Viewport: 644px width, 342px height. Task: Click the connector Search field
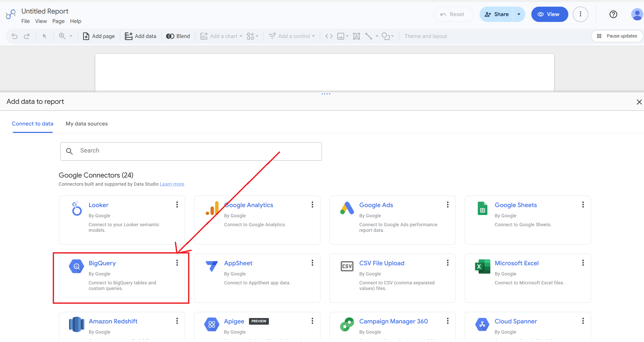(191, 151)
